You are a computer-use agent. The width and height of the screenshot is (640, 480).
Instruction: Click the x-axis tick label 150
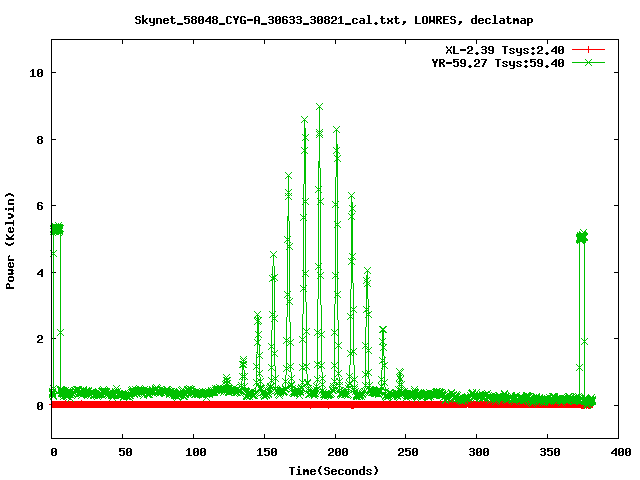click(x=267, y=452)
